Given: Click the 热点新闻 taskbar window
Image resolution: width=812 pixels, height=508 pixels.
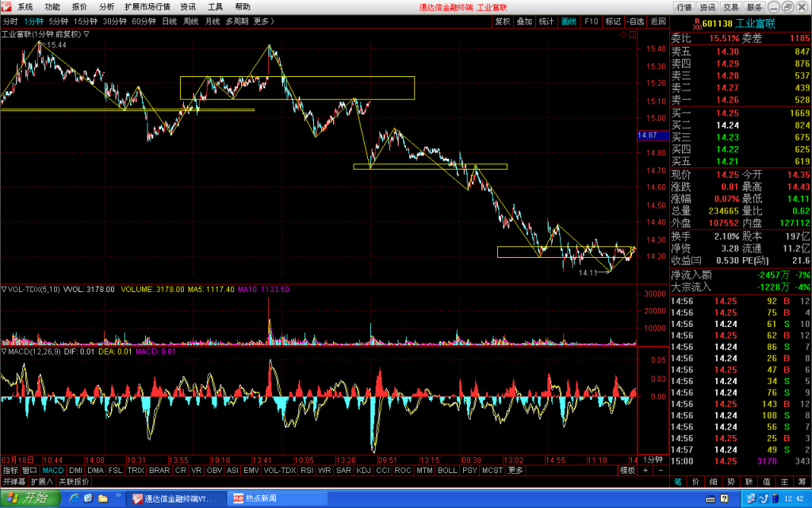Looking at the screenshot, I should point(278,498).
